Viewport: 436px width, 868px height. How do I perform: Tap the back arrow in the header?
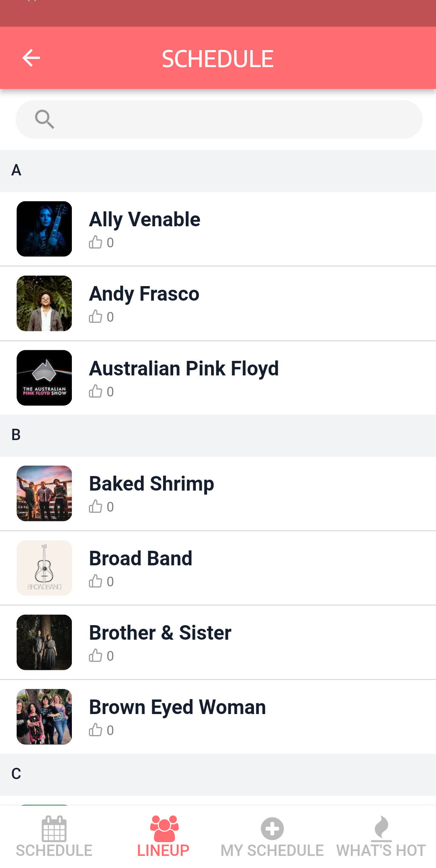(x=31, y=58)
